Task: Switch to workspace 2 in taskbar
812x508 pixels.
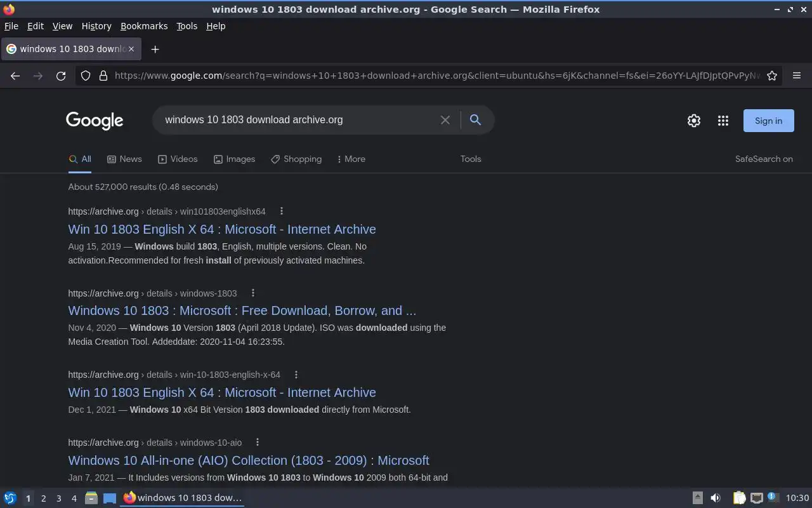Action: coord(43,498)
